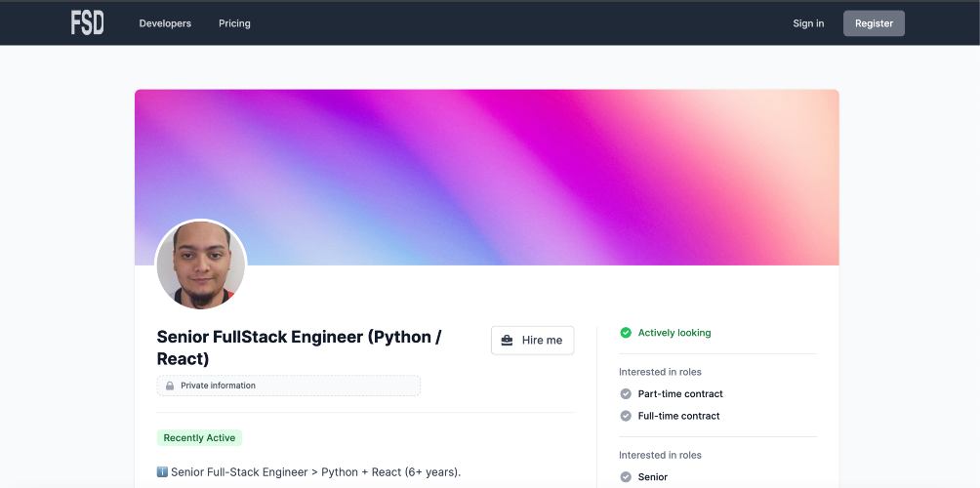Click the Senior role level label
Screen dimensions: 980x488
652,476
